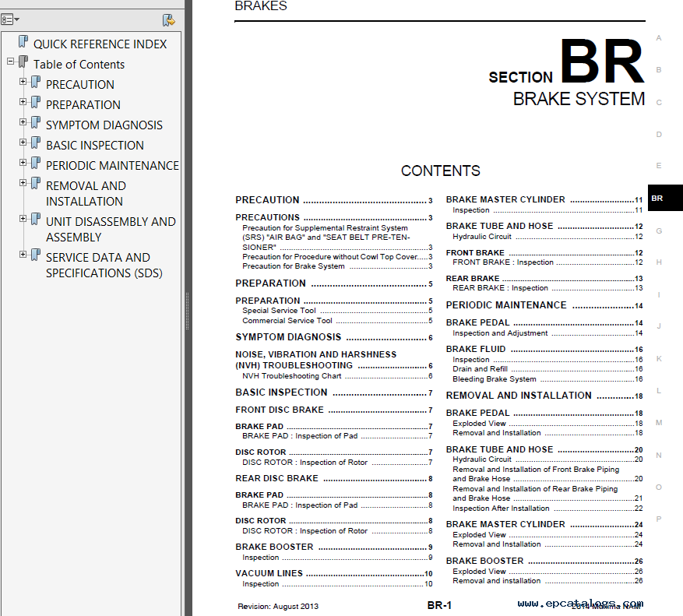Viewport: 683px width, 616px height.
Task: Select the K section index tab
Action: (659, 359)
